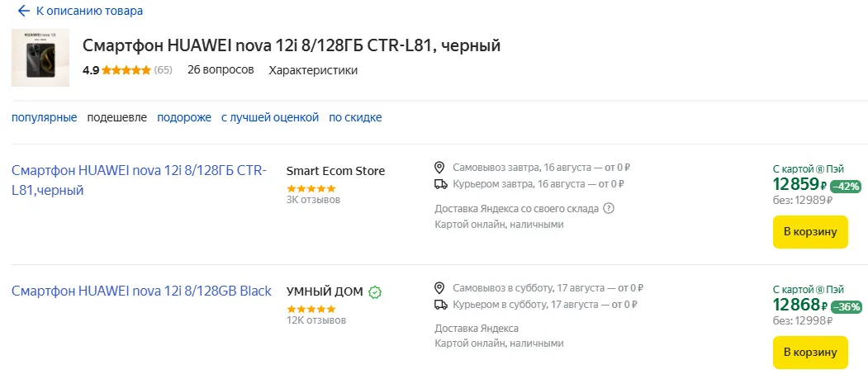Screen dimensions: 868x379
Task: Click courier truck icon in УМНЫЙ ДОМ offer
Action: (x=441, y=305)
